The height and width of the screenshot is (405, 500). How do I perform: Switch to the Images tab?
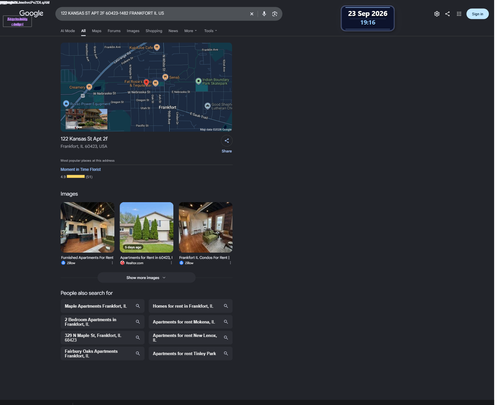(133, 31)
